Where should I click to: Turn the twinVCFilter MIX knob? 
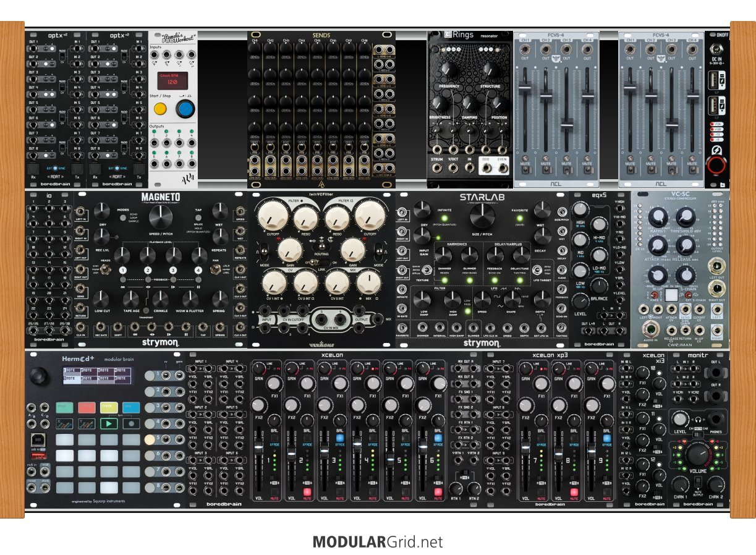369,282
